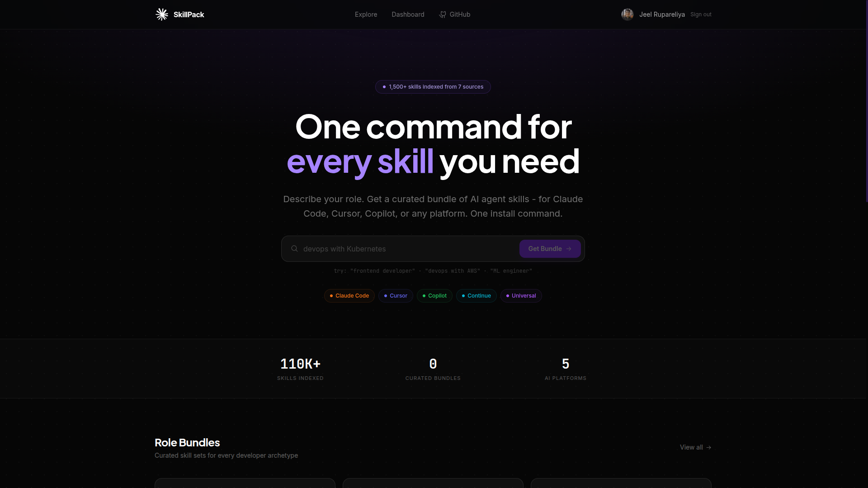Sign out of the account
Screen dimensions: 868x488
click(701, 14)
